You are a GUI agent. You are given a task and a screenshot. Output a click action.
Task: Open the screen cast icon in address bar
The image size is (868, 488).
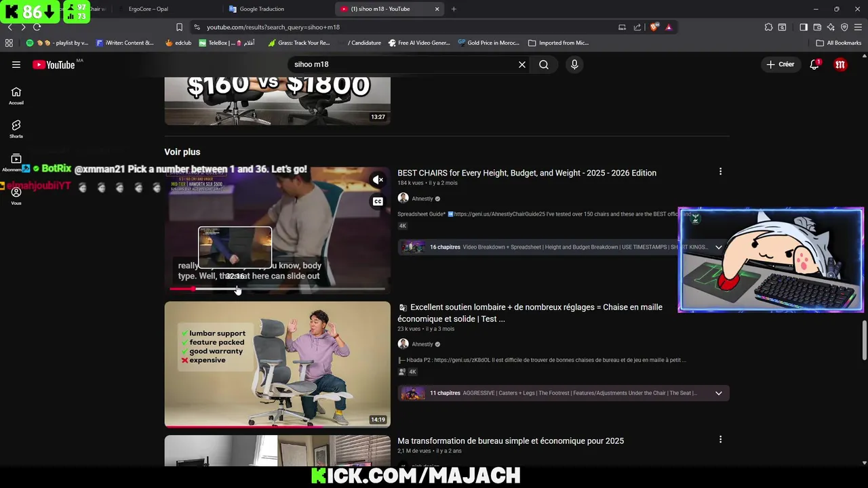click(622, 27)
